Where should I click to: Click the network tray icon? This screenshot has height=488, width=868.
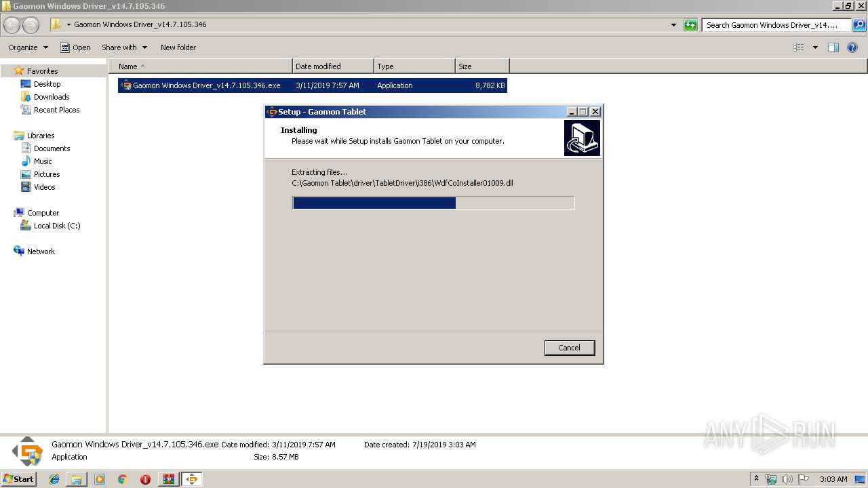[x=771, y=479]
